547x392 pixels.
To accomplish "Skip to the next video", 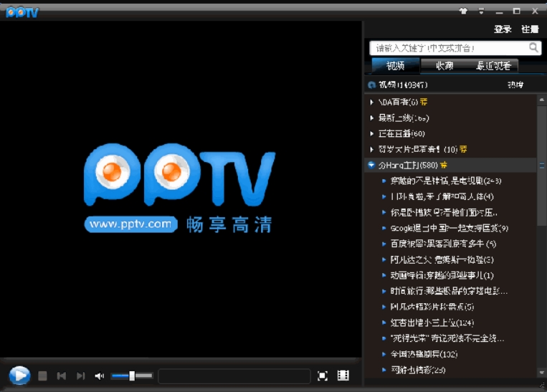I will point(80,376).
